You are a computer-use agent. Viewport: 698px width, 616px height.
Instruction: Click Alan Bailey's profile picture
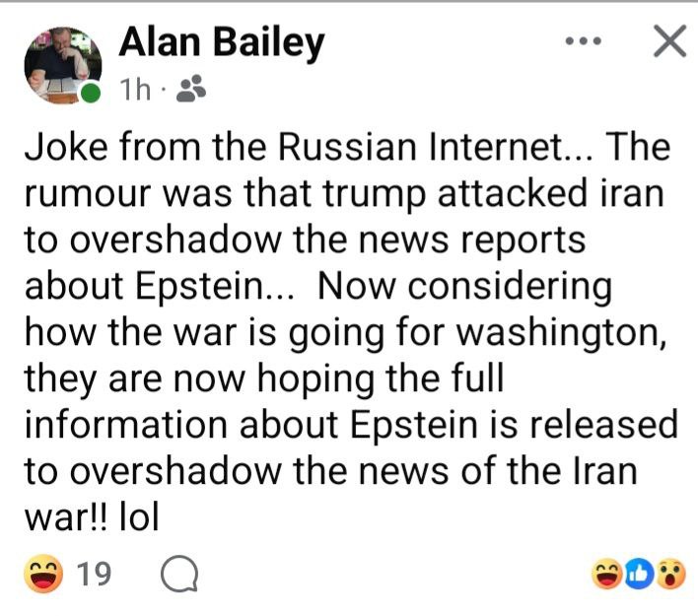point(61,63)
